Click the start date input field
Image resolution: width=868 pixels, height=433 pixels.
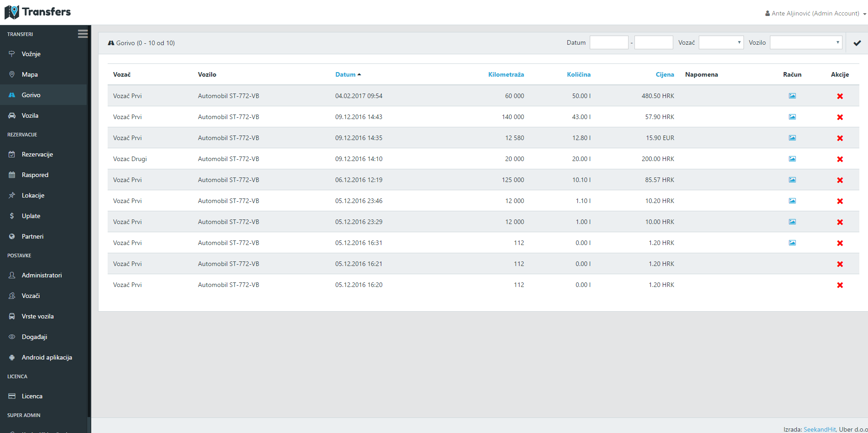[x=609, y=42]
